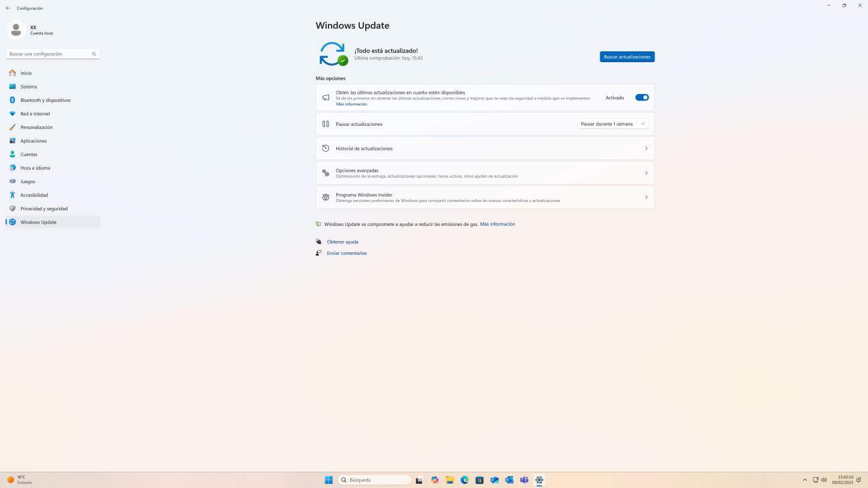
Task: Open Accesibilidad using its sidebar icon
Action: 12,195
